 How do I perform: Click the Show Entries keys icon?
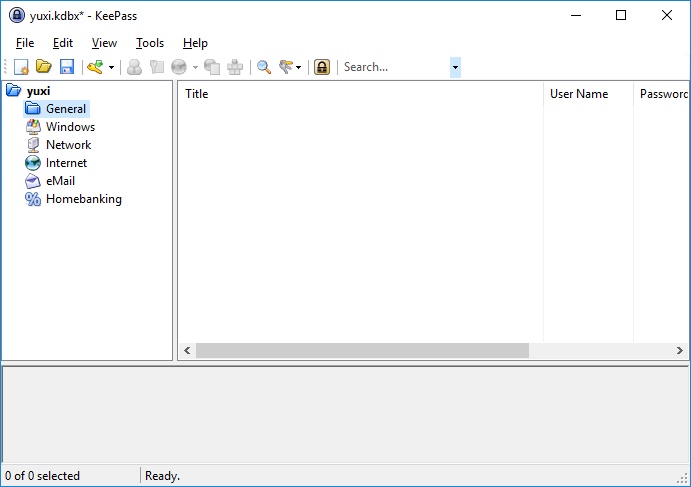[x=286, y=67]
